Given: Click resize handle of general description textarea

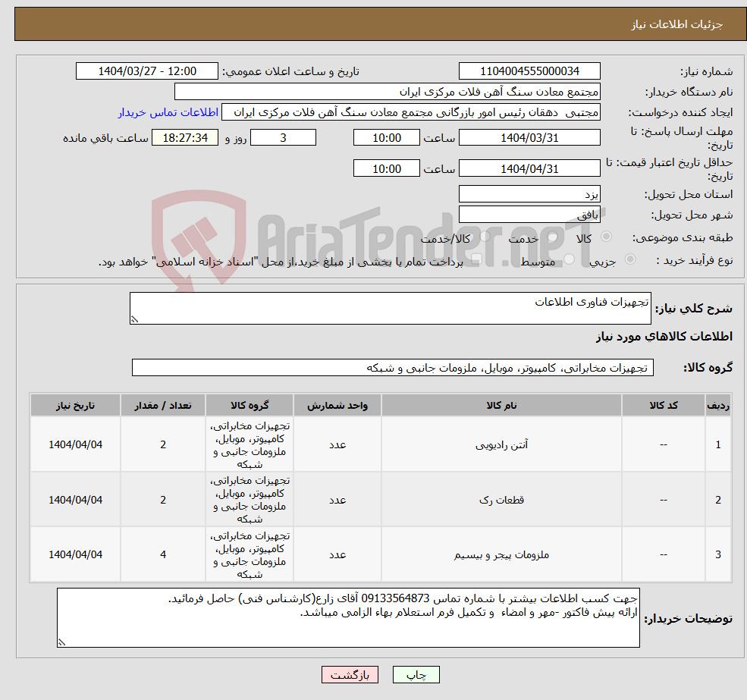Looking at the screenshot, I should [x=134, y=320].
